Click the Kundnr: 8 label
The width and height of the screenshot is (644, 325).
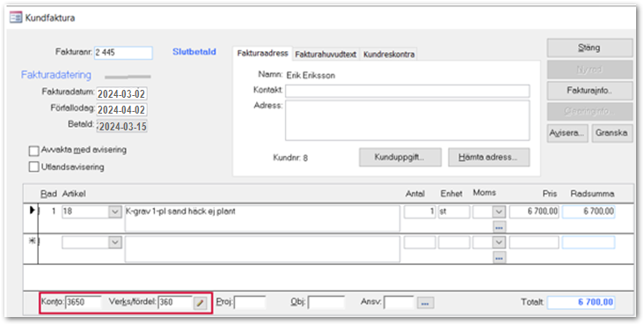tap(290, 158)
